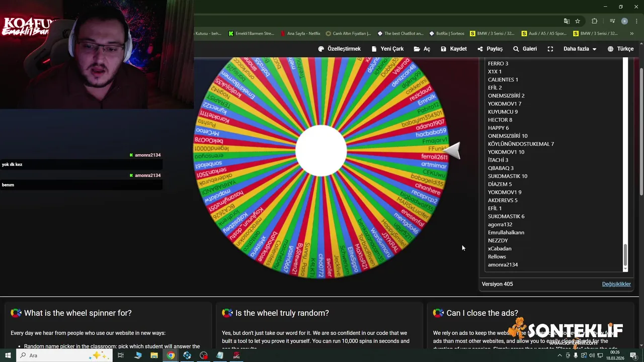The height and width of the screenshot is (362, 644).
Task: Change language via Türkçe globe
Action: tap(620, 49)
